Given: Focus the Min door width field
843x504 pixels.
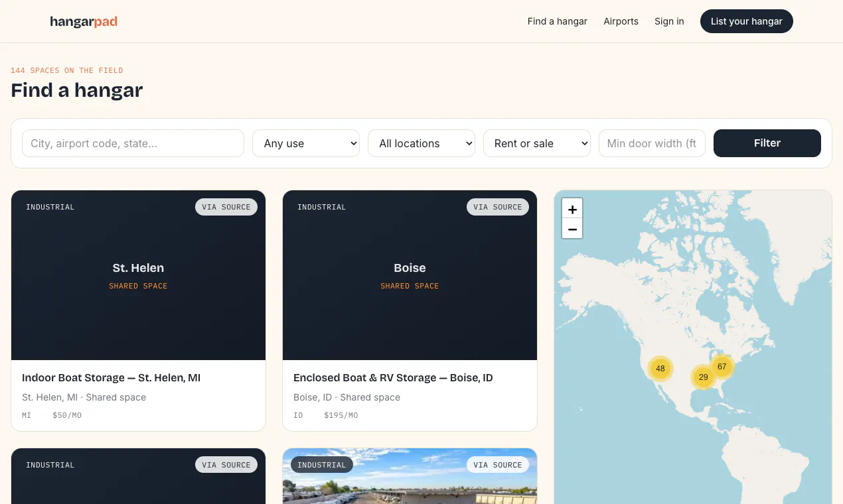Looking at the screenshot, I should [652, 143].
